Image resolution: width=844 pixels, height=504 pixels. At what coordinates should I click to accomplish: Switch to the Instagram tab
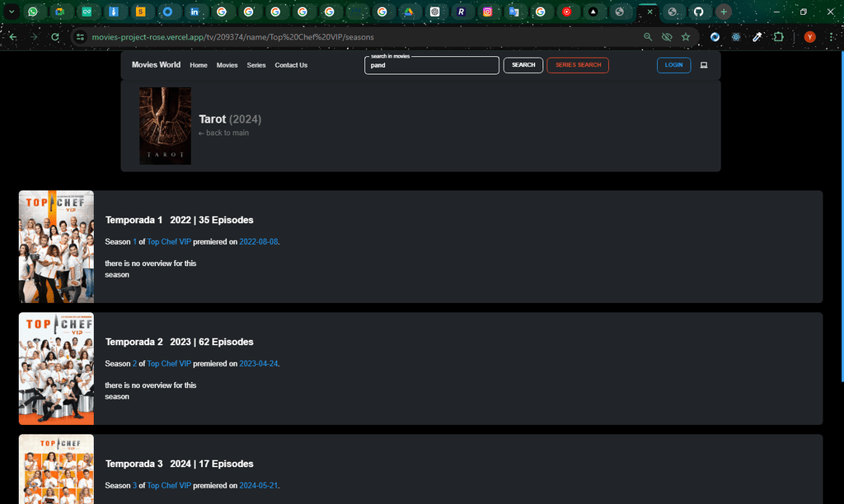(x=488, y=12)
